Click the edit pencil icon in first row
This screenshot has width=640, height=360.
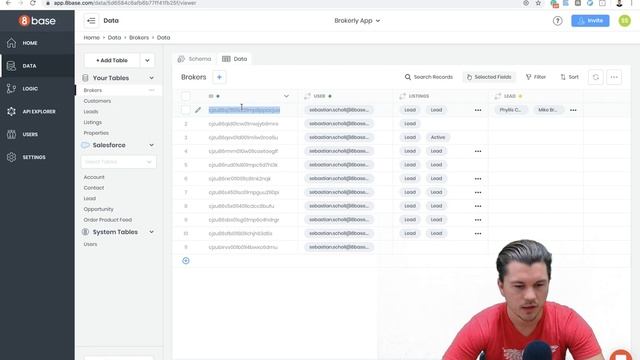(198, 110)
